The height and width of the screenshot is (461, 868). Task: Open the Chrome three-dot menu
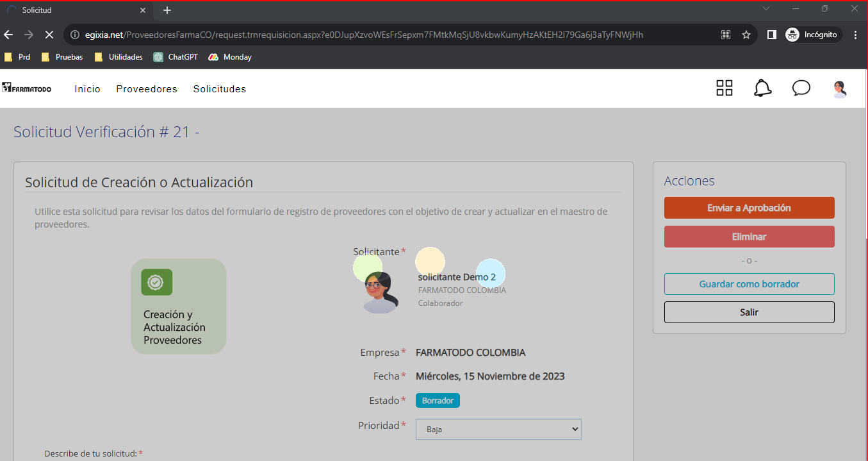pos(856,35)
